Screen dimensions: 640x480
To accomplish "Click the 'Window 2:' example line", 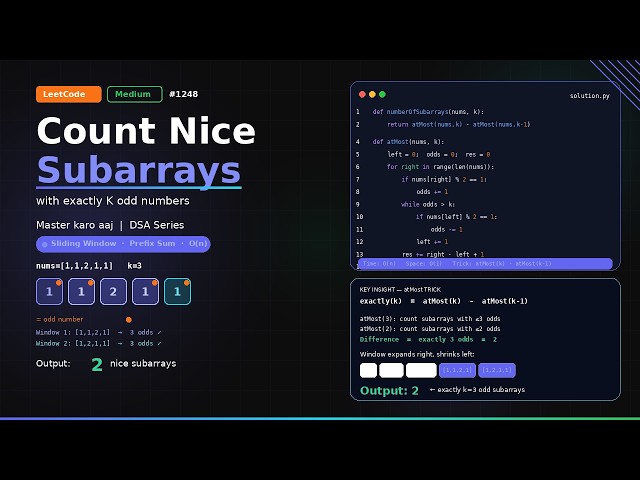I will (x=98, y=343).
